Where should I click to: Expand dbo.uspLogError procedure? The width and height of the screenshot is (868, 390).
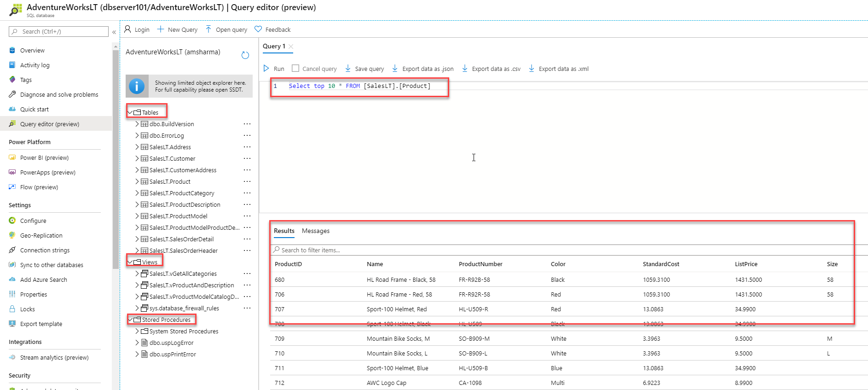137,343
